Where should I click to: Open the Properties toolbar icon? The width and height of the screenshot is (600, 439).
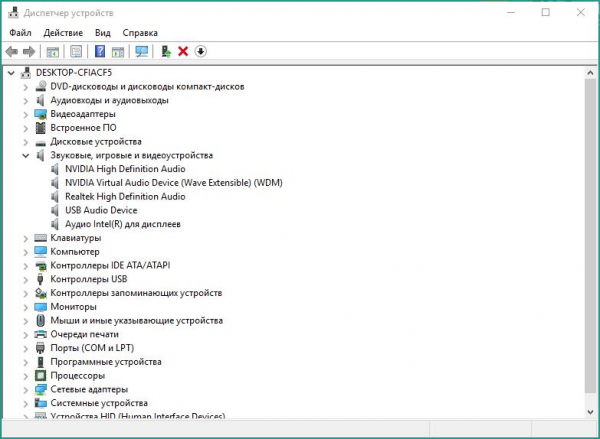(76, 51)
